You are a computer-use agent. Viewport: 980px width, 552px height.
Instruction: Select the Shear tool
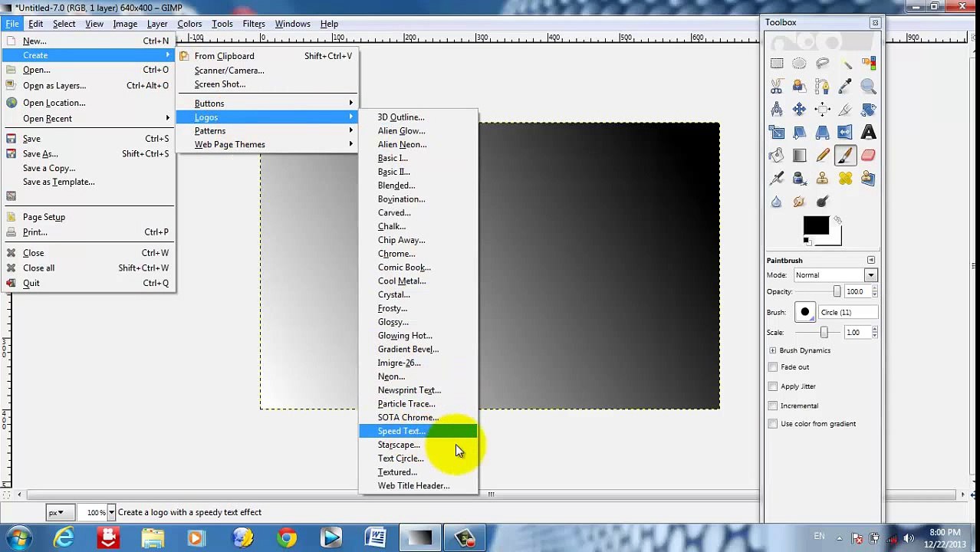tap(799, 133)
